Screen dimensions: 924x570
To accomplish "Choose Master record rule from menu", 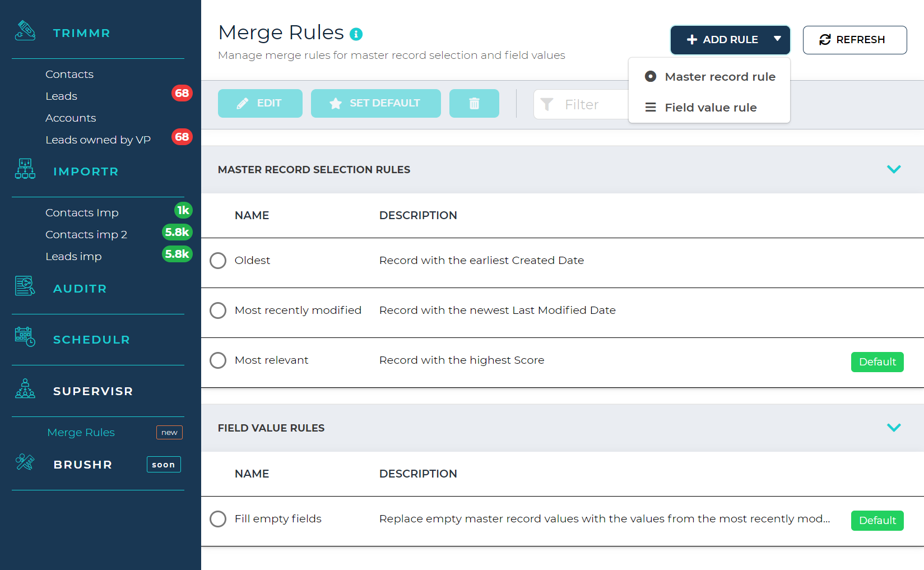I will (720, 76).
